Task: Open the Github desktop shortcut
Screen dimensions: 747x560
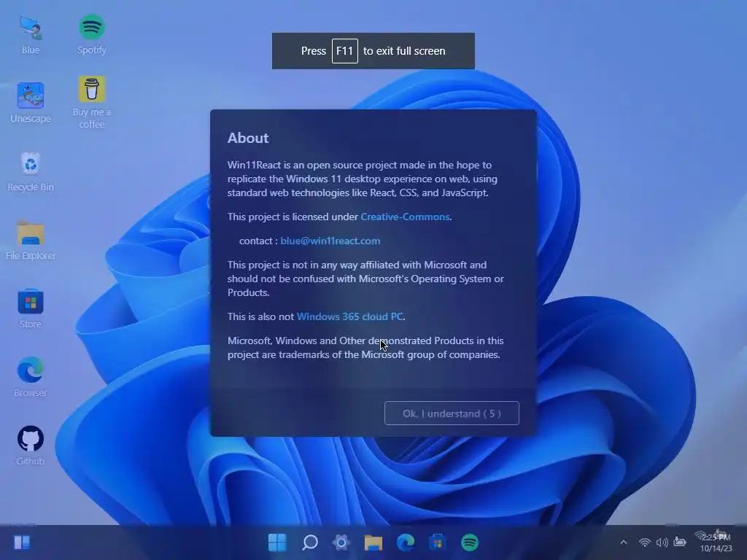Action: [31, 446]
